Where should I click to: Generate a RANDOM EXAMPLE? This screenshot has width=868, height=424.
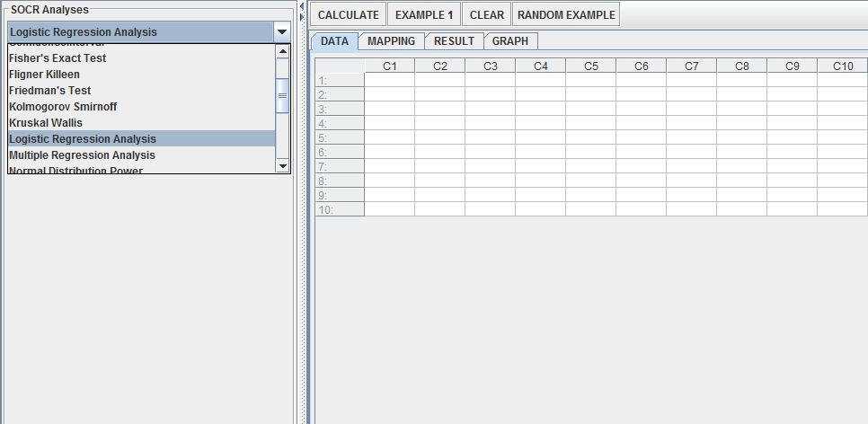(566, 15)
